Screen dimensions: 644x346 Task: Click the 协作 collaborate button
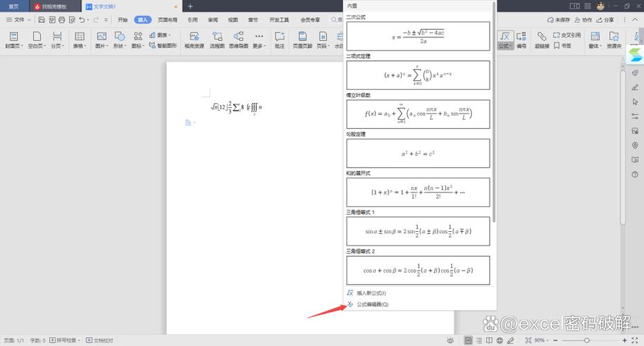[582, 20]
